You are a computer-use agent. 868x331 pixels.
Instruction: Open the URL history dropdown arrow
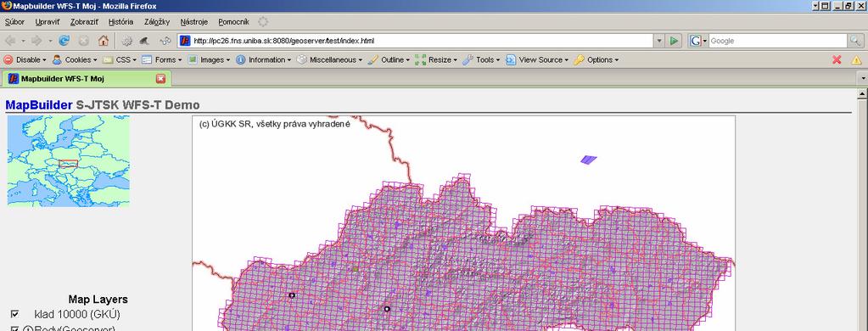(x=658, y=41)
